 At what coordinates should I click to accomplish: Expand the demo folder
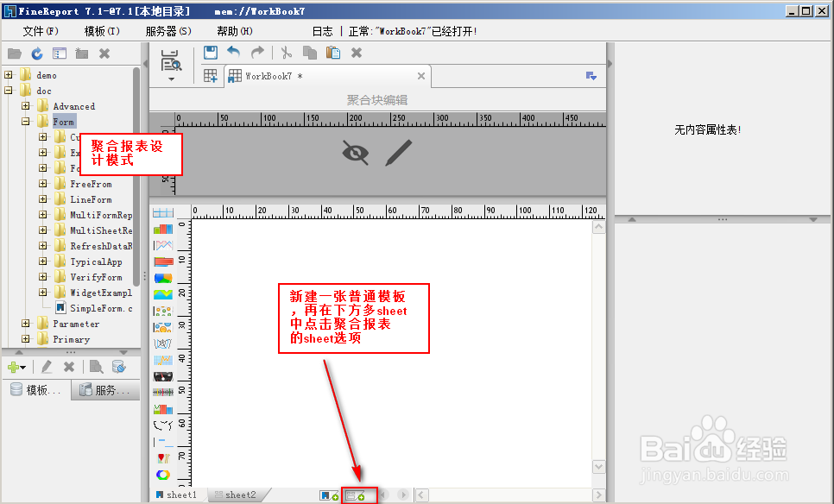click(x=9, y=75)
